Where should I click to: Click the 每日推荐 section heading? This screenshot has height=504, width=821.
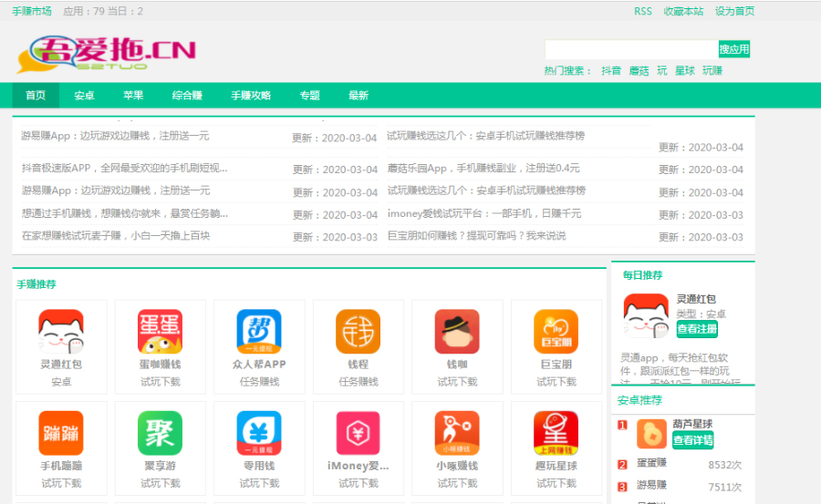[642, 274]
